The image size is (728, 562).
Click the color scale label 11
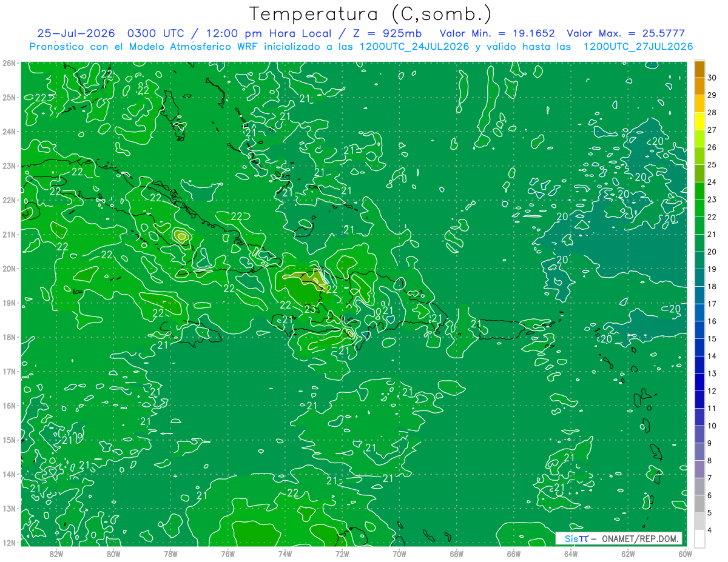712,408
